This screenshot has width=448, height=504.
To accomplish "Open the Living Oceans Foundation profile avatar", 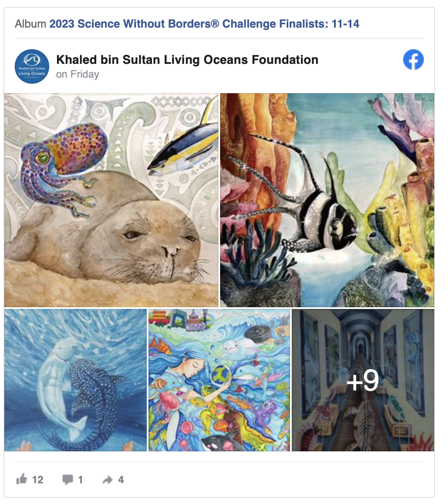I will [32, 66].
